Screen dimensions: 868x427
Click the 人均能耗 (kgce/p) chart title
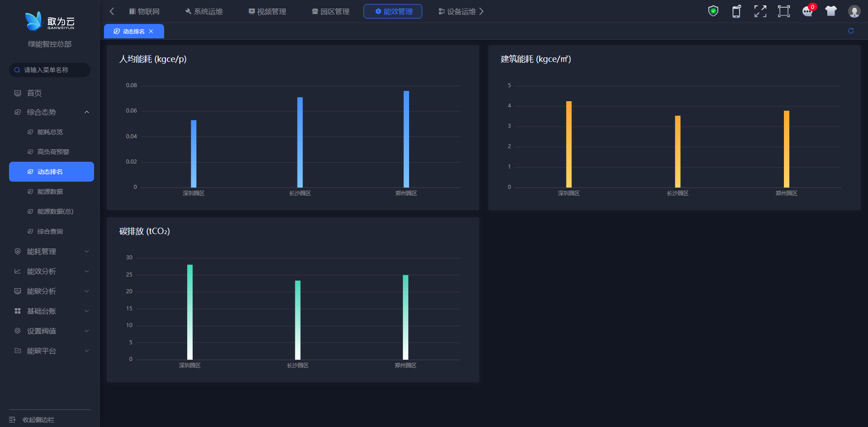click(x=153, y=59)
